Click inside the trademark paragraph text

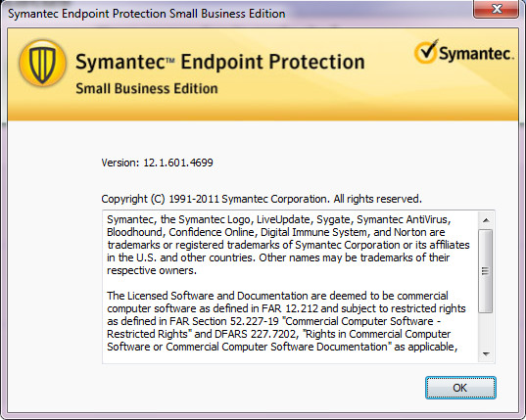[288, 245]
